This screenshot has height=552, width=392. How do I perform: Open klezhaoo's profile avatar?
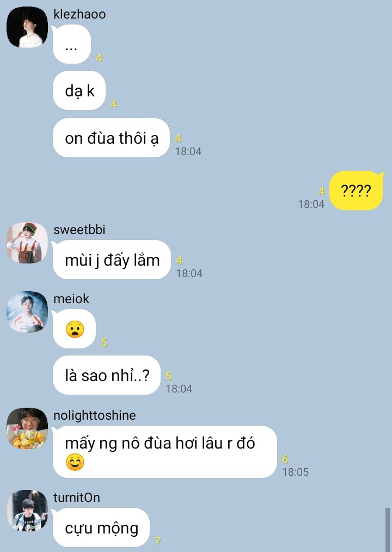pyautogui.click(x=27, y=27)
